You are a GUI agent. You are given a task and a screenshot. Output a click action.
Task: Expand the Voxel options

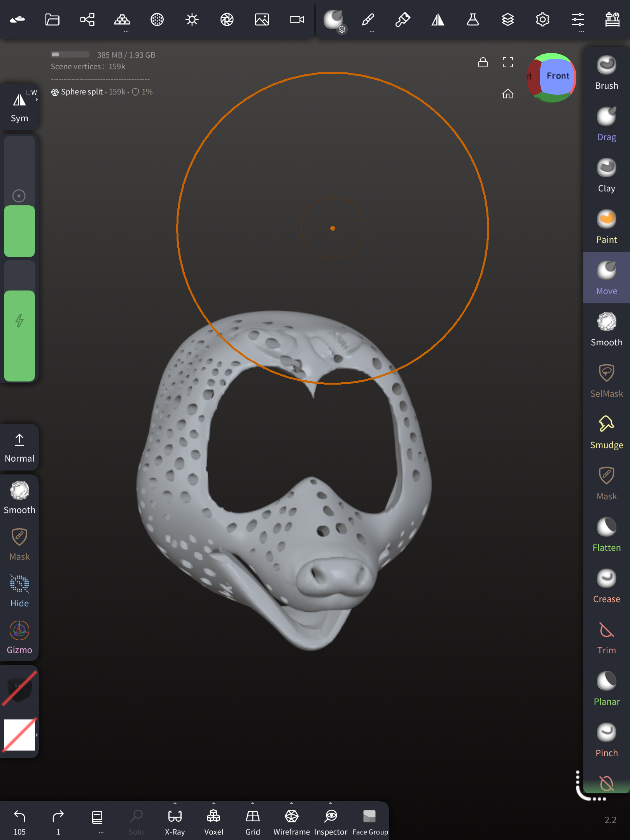[214, 803]
